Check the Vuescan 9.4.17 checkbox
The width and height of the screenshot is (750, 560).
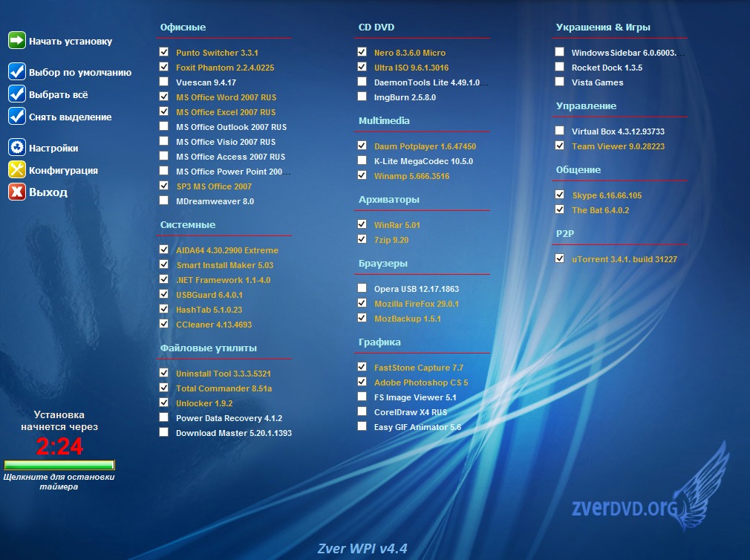click(x=163, y=81)
